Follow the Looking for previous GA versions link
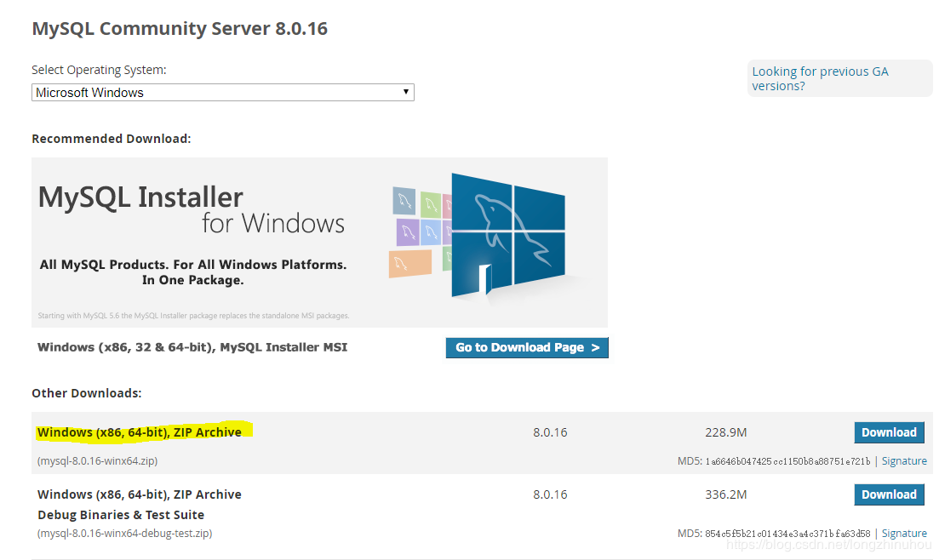 (x=820, y=78)
